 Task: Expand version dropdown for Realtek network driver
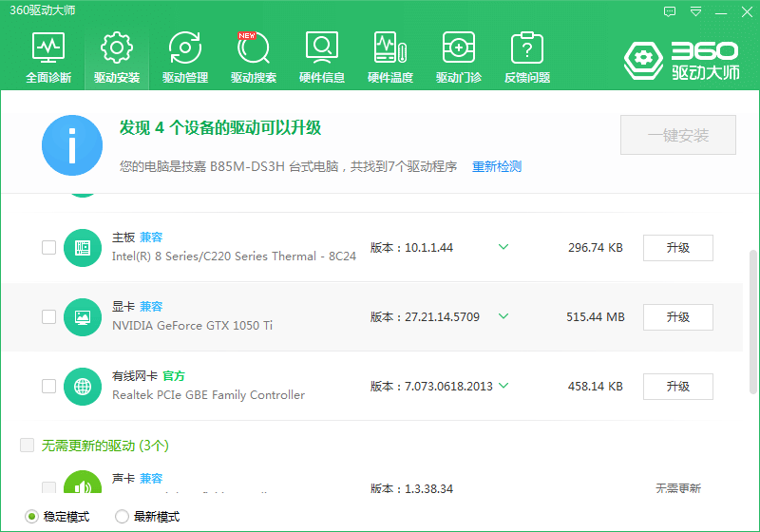pos(503,387)
